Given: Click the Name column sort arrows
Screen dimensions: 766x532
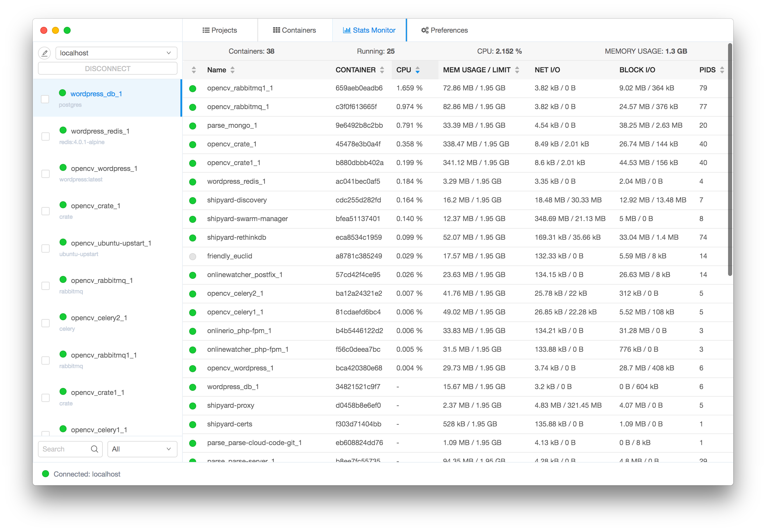Looking at the screenshot, I should [233, 70].
